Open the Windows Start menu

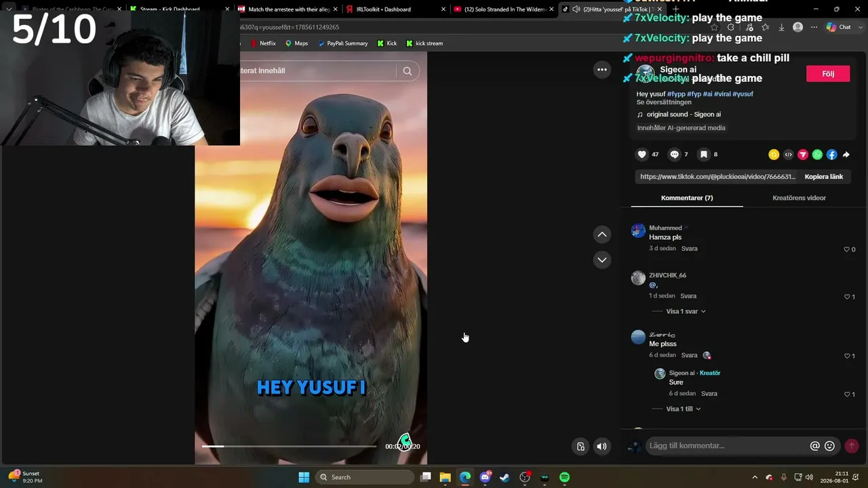(304, 477)
